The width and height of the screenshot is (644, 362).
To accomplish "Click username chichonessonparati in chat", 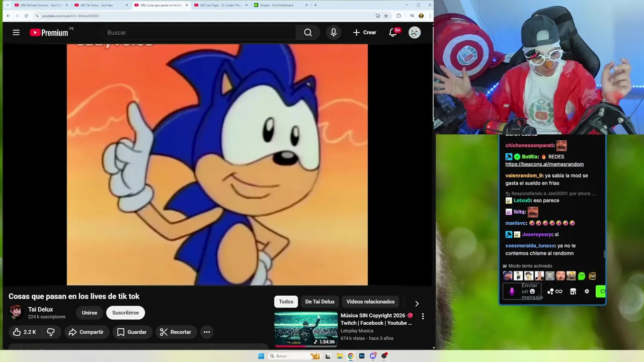I will (529, 145).
